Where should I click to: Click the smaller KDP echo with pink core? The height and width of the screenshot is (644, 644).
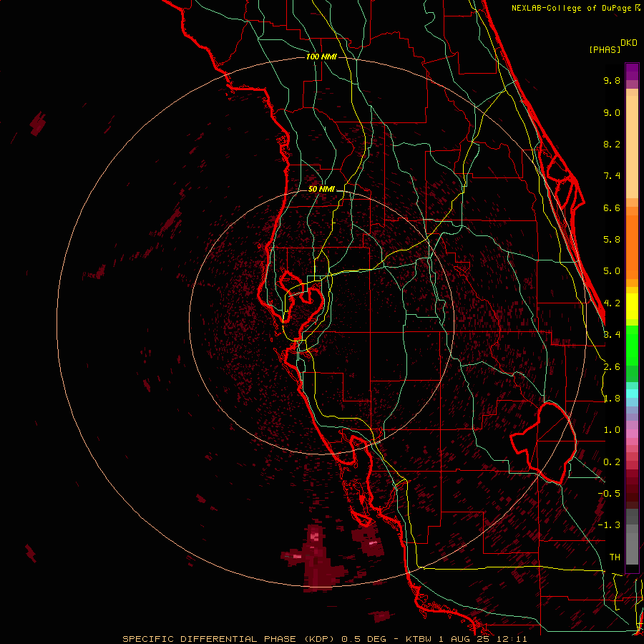(x=368, y=542)
